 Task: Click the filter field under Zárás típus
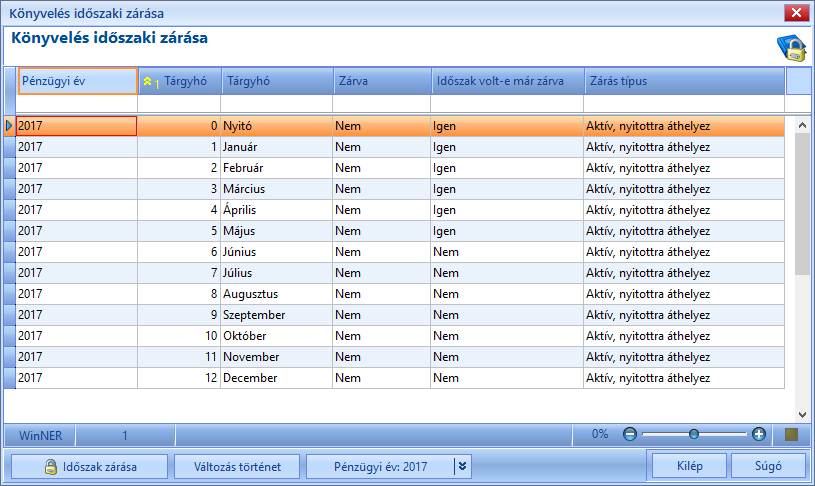pos(684,103)
